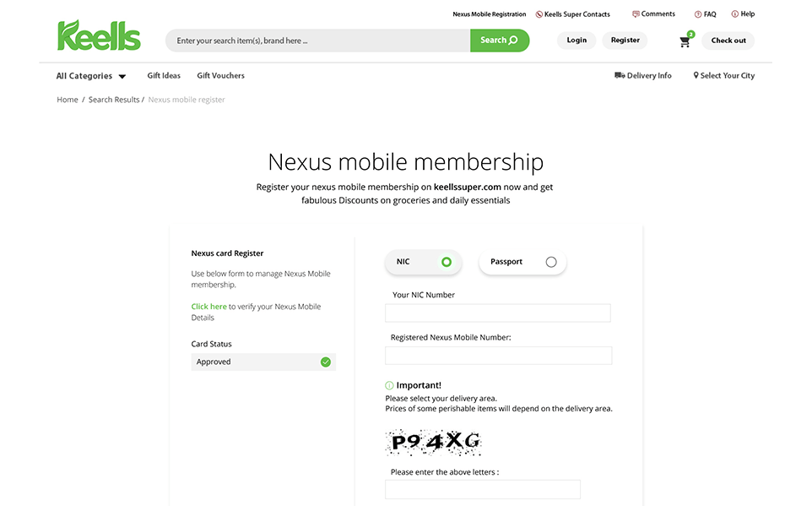Open the Gift Ideas menu item
This screenshot has height=506, width=812.
164,75
